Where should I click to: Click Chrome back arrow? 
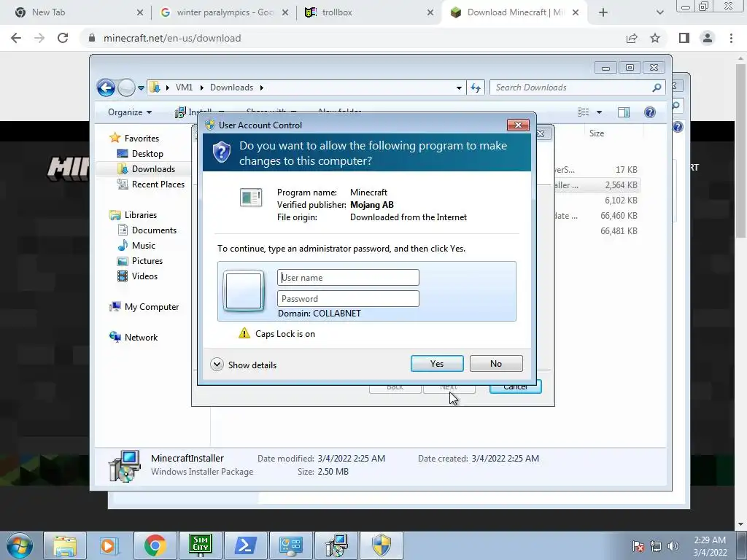point(16,38)
